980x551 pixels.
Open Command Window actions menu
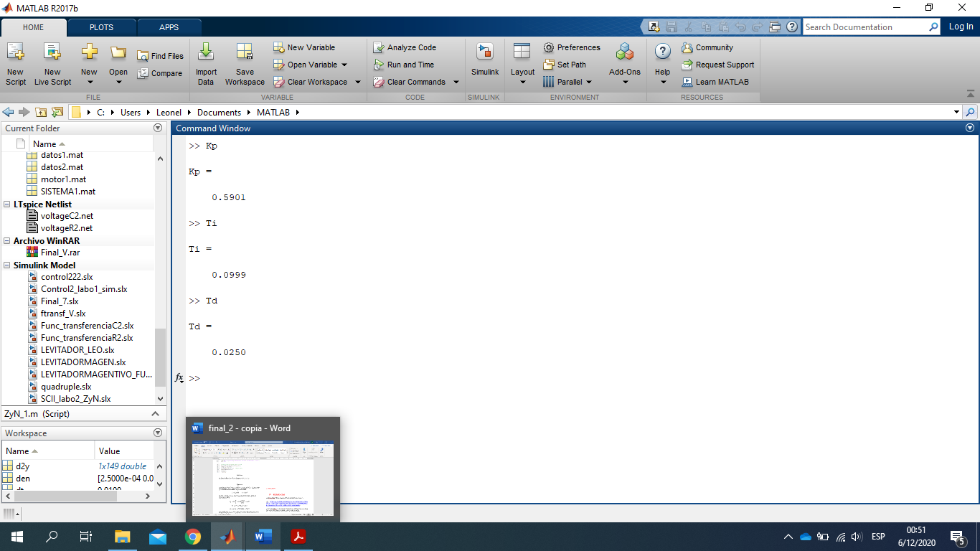coord(970,128)
